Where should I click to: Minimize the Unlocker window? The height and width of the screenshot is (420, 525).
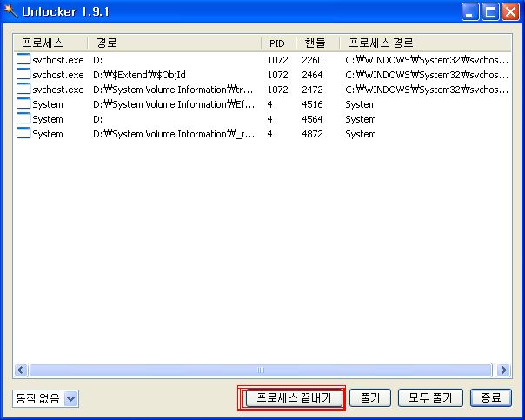coord(469,12)
